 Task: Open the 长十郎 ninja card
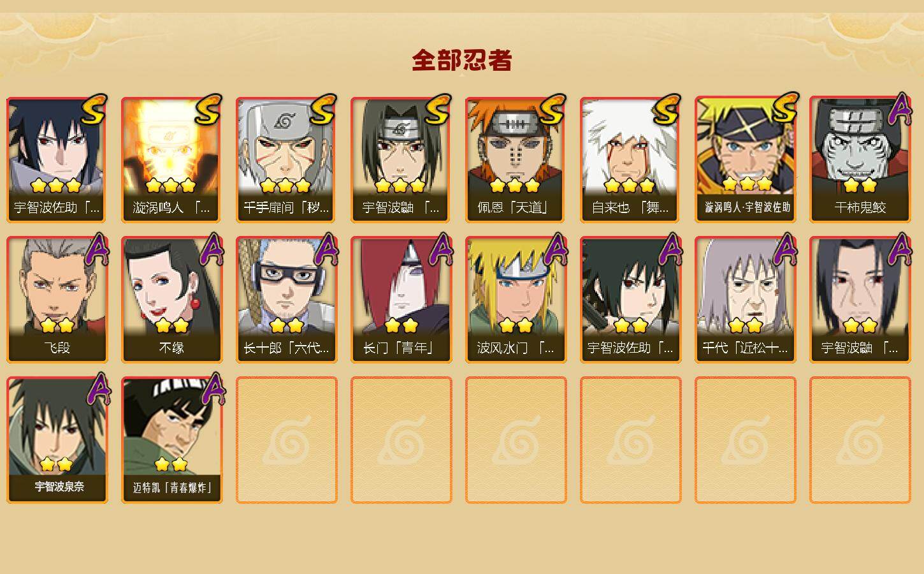pos(285,300)
